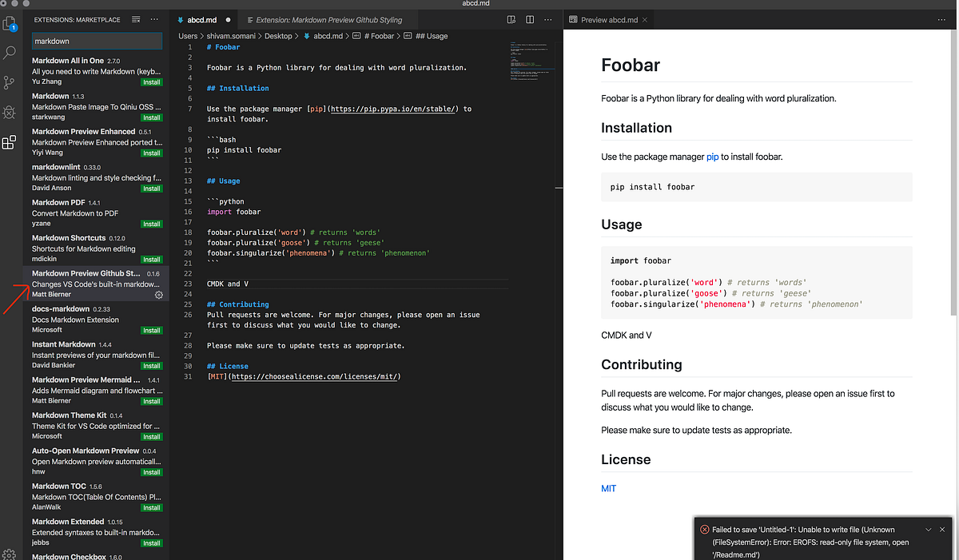Open Markdown All in One entry title

click(68, 60)
